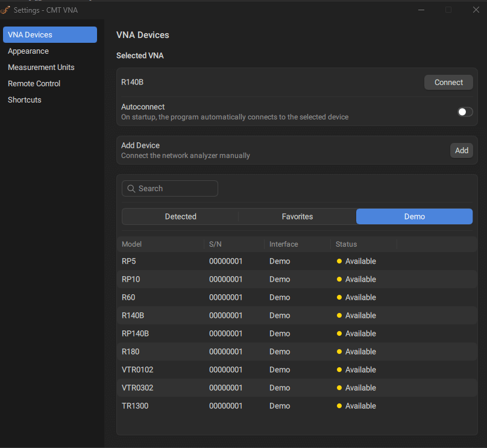Click the Status column header
Screen dimensions: 487x448
347,244
